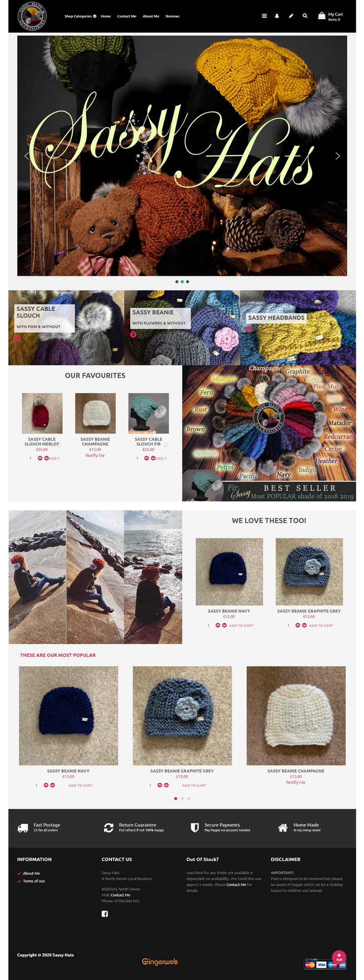This screenshot has width=364, height=980.
Task: Switch to second most-popular carousel dot
Action: pyautogui.click(x=182, y=798)
